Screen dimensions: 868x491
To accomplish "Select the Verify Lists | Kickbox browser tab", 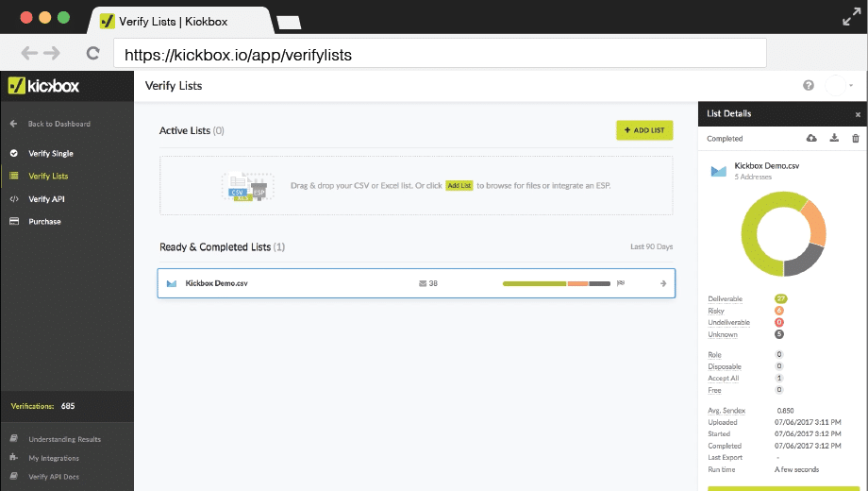I will (180, 21).
